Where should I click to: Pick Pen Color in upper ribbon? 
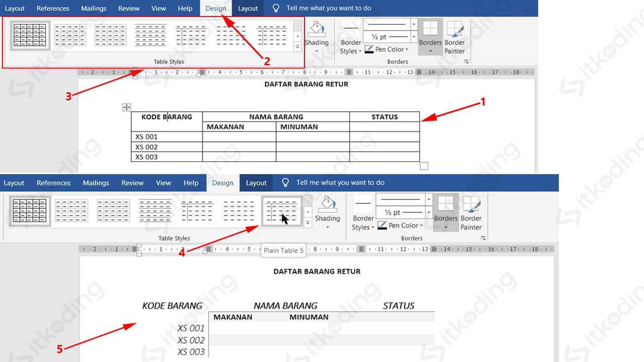click(386, 49)
